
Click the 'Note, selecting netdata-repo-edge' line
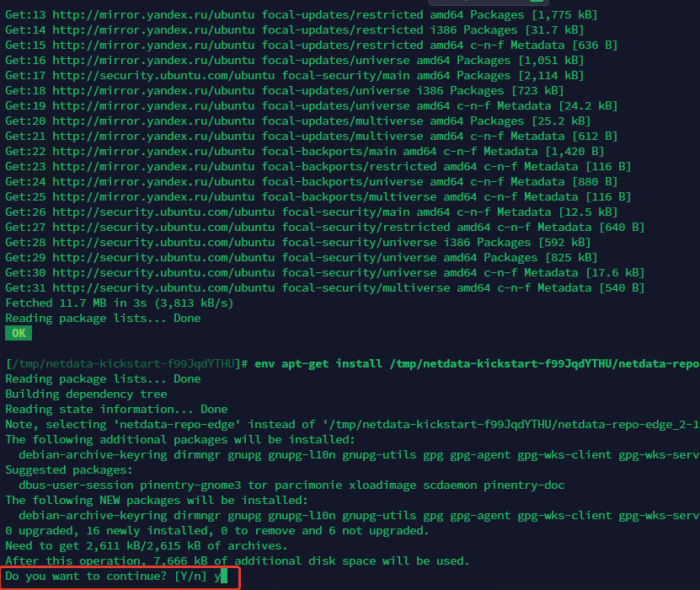coord(352,424)
